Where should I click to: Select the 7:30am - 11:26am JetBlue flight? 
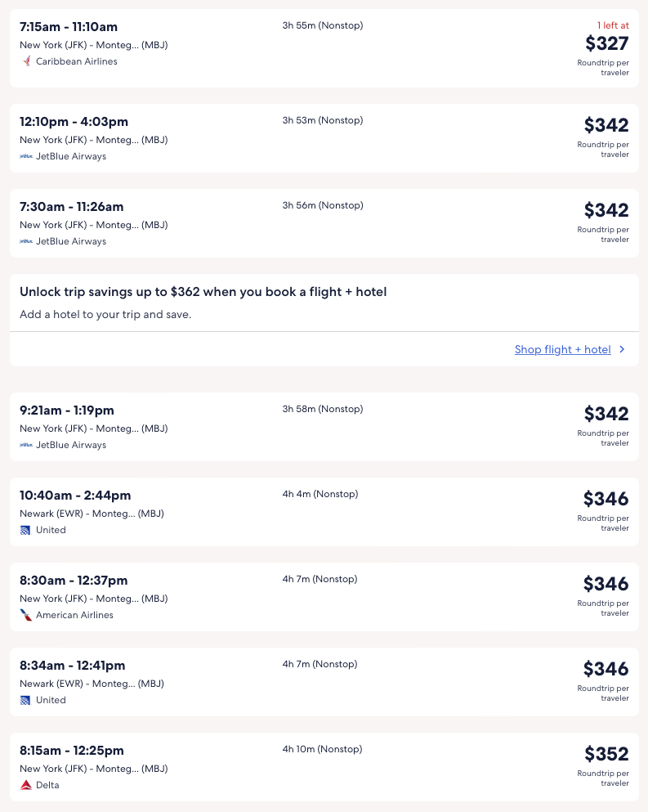point(72,207)
